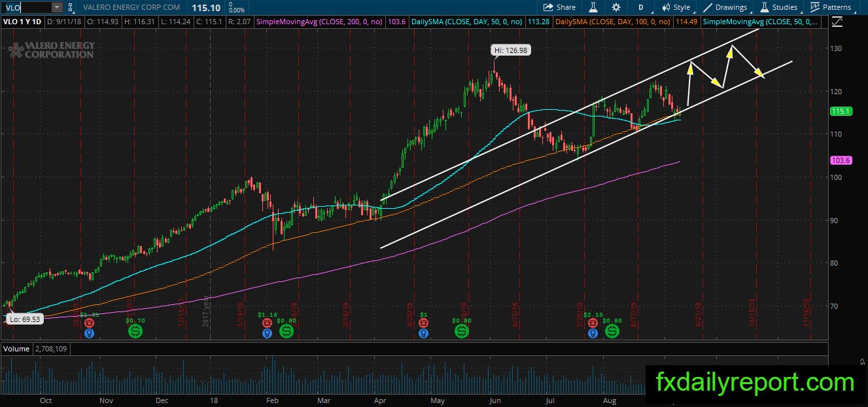Image resolution: width=868 pixels, height=407 pixels.
Task: Click the O: 114.93 open readout
Action: pyautogui.click(x=105, y=22)
